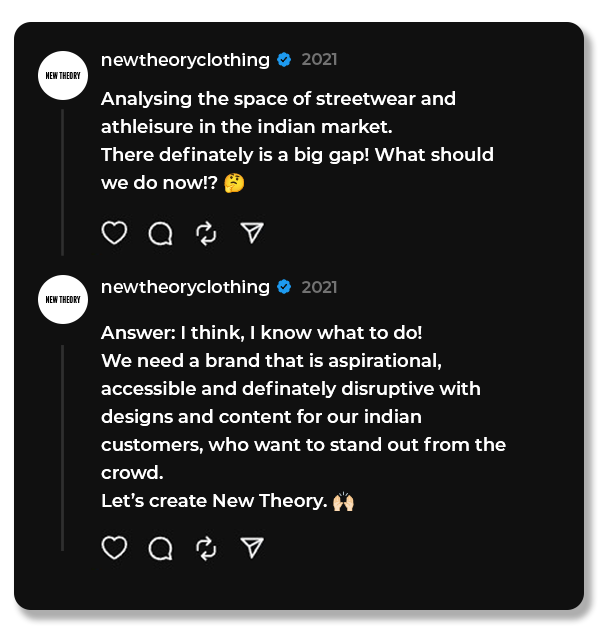The width and height of the screenshot is (600, 629).
Task: Open the first post text about indian market
Action: (x=280, y=127)
